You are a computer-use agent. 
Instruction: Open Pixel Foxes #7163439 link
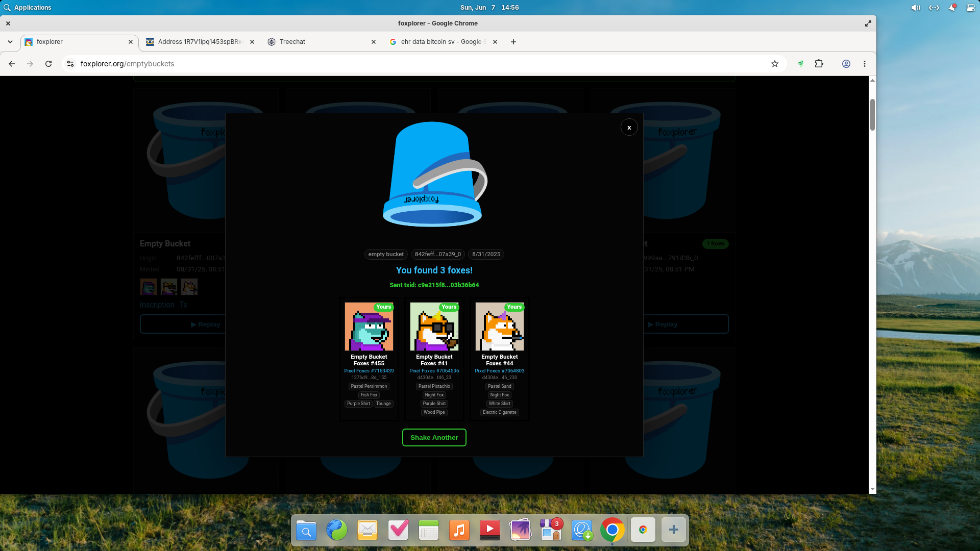click(x=369, y=371)
